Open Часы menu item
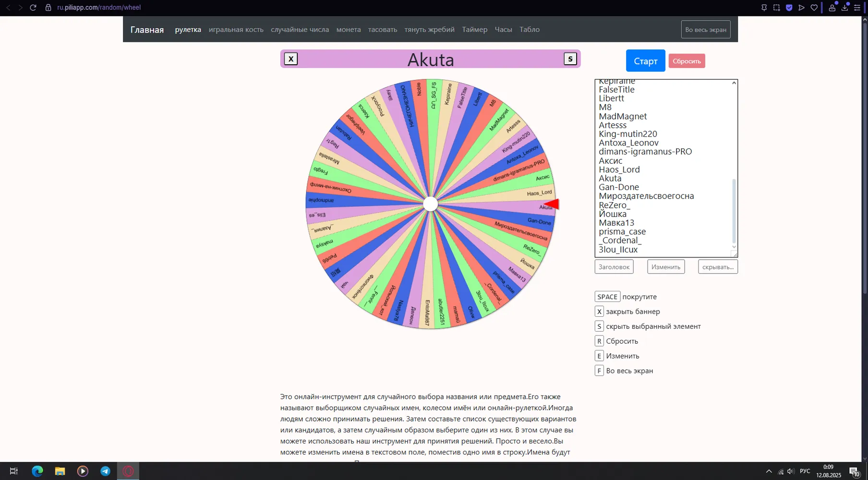 pos(503,30)
